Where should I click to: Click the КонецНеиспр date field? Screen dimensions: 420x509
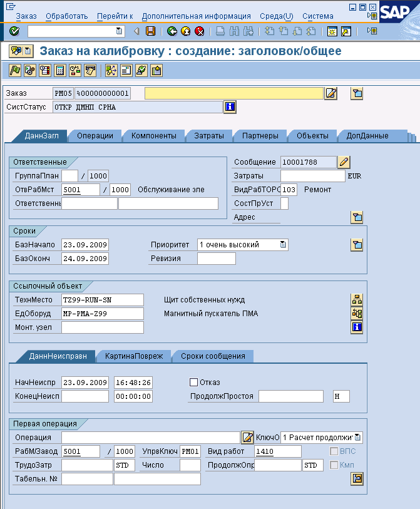85,396
